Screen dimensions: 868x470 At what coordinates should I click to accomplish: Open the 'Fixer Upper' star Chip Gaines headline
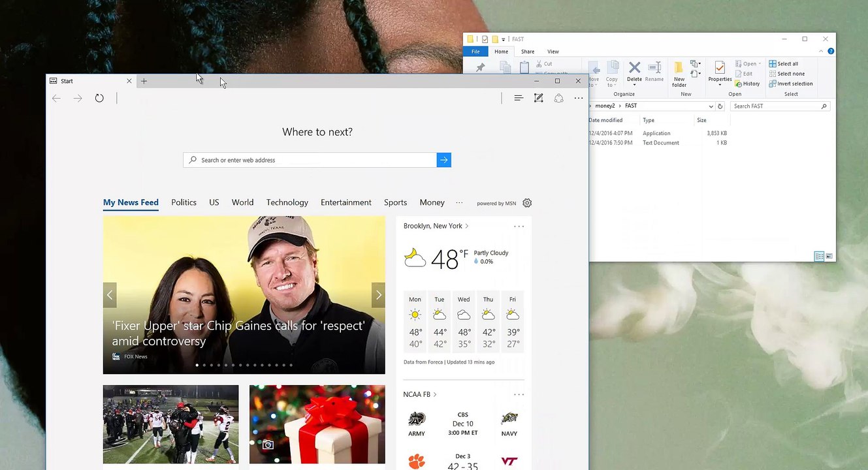point(238,333)
